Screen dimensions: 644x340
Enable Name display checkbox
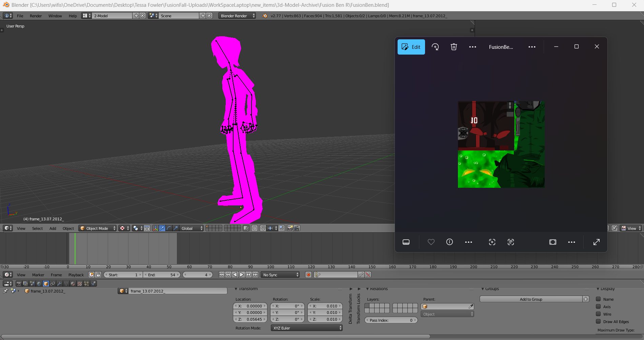pos(598,299)
